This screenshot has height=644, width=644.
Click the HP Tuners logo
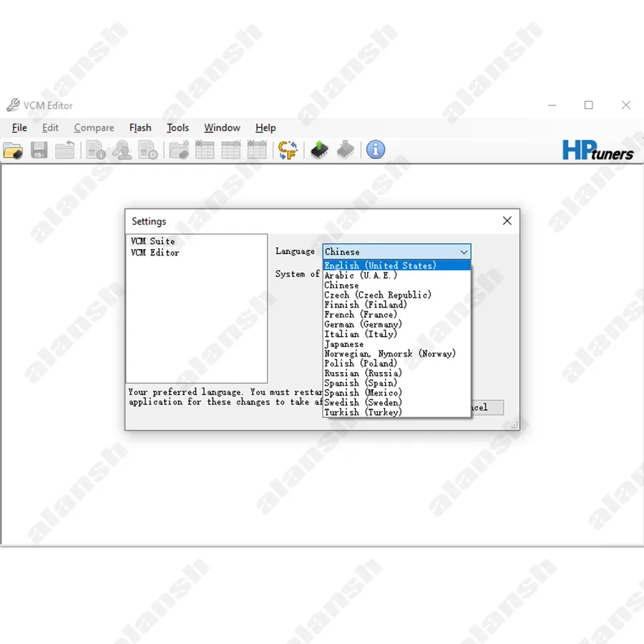[597, 150]
